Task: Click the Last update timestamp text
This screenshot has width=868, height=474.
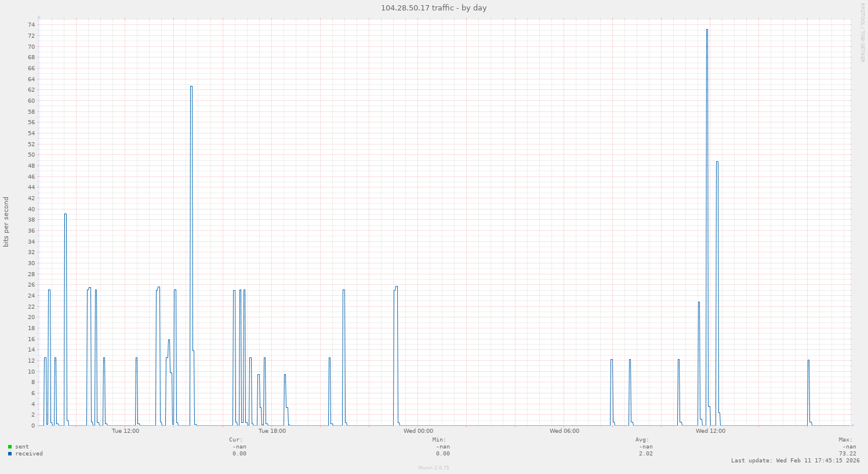Action: [795, 461]
